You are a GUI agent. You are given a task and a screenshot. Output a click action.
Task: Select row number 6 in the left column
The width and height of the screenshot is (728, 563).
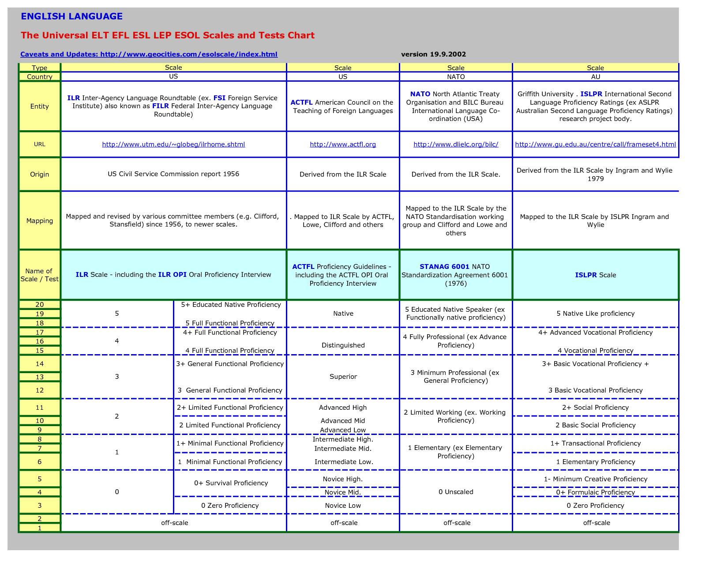click(x=40, y=462)
